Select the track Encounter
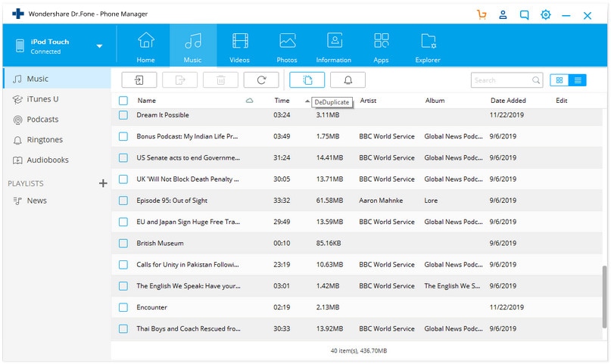Screen dimensions: 611x364 [x=151, y=307]
